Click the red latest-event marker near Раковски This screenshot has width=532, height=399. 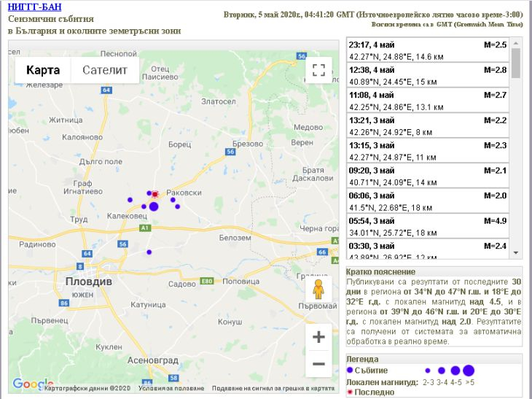[155, 194]
